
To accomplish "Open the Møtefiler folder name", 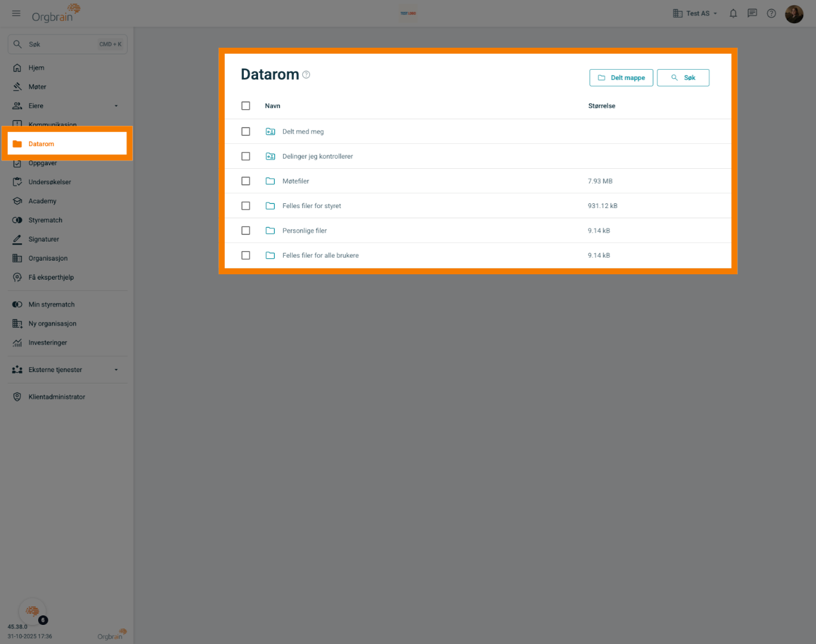I will [x=296, y=181].
